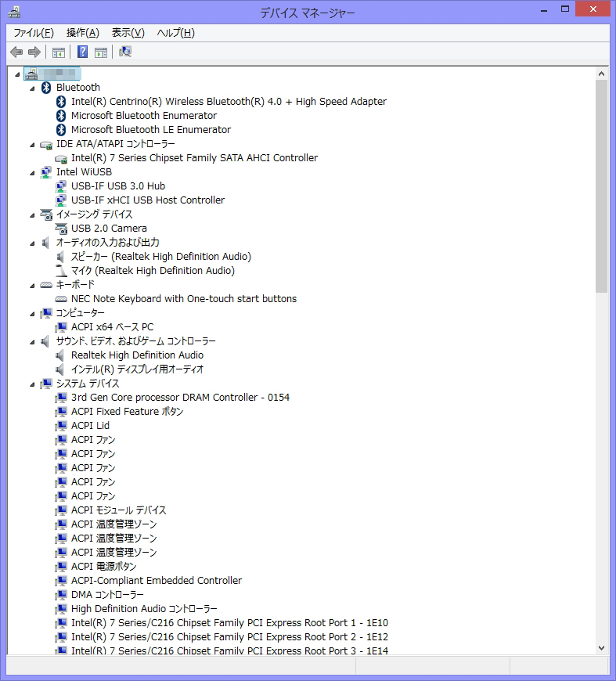Click the キーボード category icon
616x681 pixels.
tap(46, 285)
